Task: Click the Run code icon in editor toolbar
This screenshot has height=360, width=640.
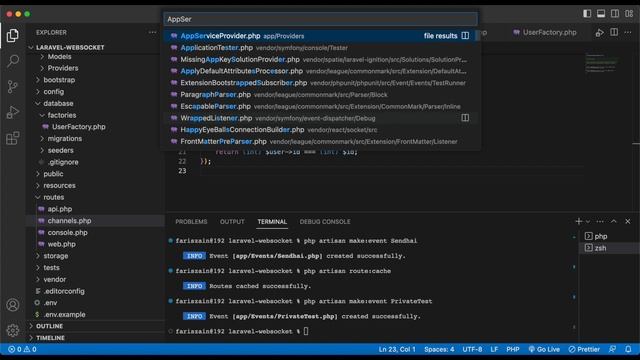Action: pyautogui.click(x=600, y=32)
